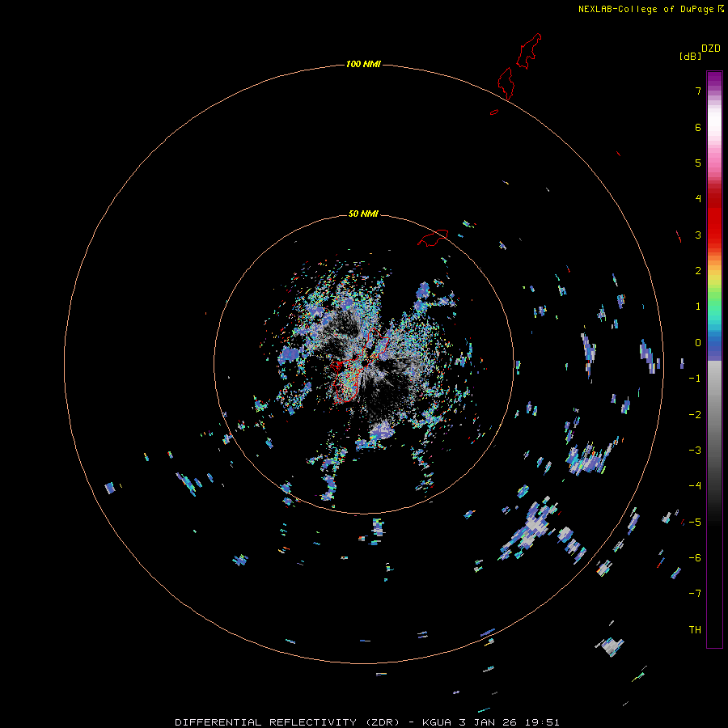Click the -7 value on color scale
This screenshot has height=728, width=728.
[x=695, y=594]
